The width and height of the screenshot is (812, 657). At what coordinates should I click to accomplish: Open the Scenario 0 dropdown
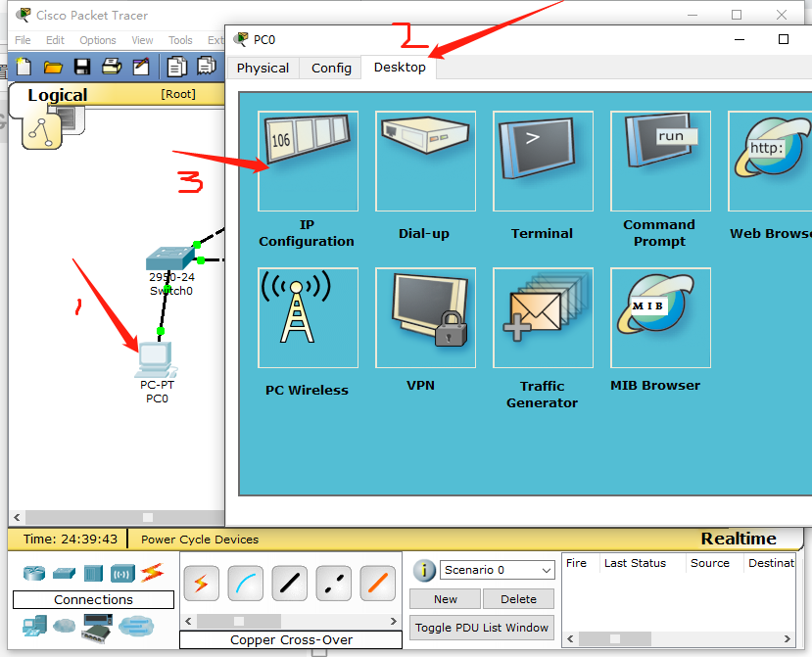[x=498, y=570]
